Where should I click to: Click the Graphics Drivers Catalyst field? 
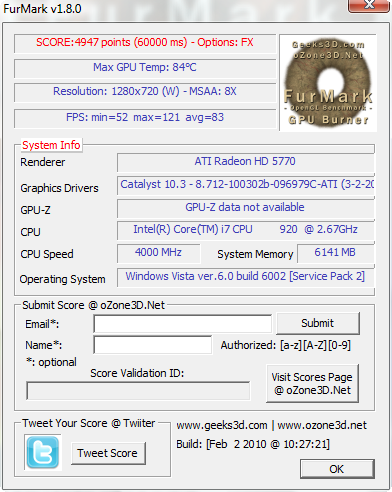(x=245, y=185)
